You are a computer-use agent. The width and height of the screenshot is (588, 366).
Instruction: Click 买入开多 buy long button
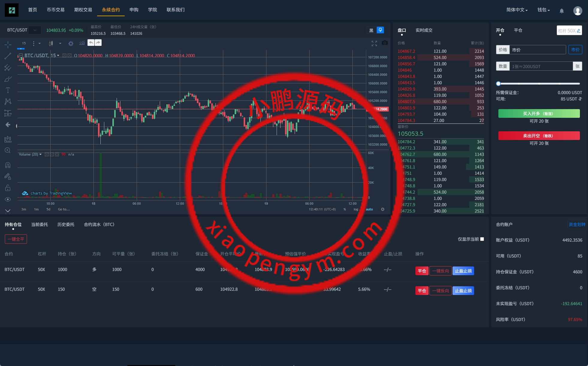(x=539, y=114)
